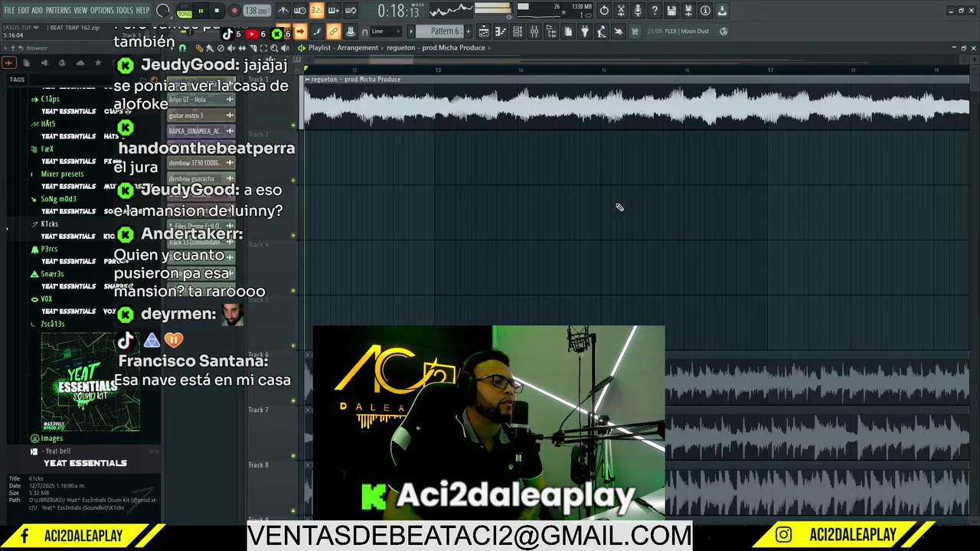Viewport: 980px width, 551px height.
Task: Save the project with the floppy icon
Action: pyautogui.click(x=671, y=11)
